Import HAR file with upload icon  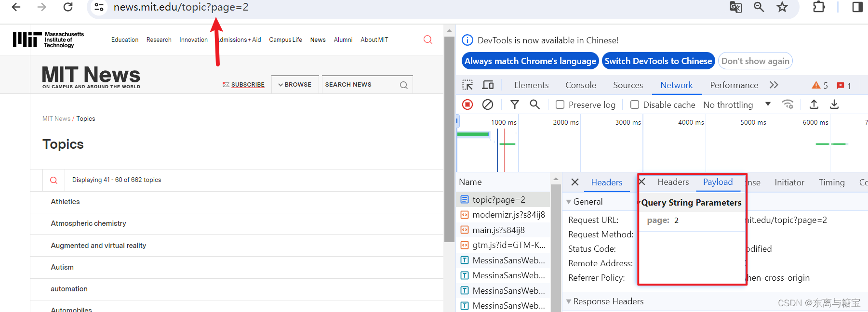click(x=814, y=104)
